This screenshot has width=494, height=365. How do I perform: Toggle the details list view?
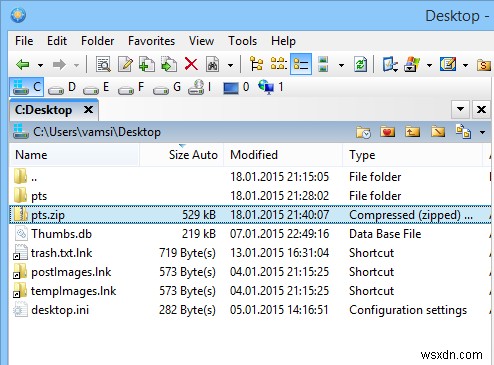click(x=301, y=64)
